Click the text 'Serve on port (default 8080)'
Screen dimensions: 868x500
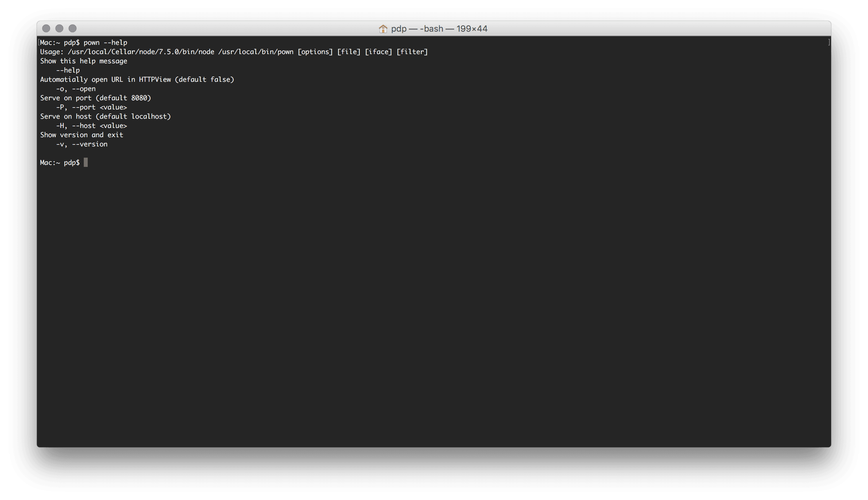95,98
